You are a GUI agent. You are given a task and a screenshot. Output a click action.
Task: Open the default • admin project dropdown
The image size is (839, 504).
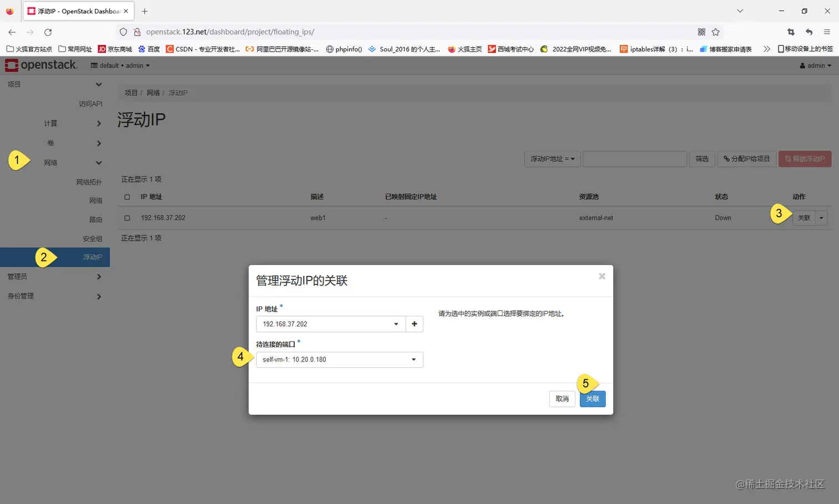(x=120, y=65)
